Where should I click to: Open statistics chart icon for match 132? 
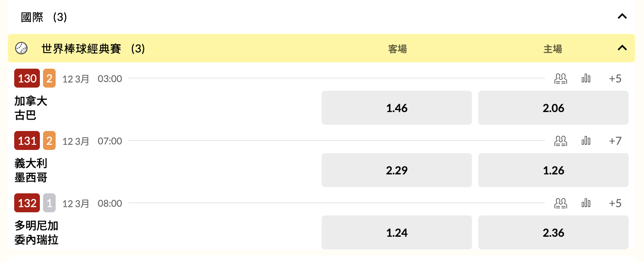(x=586, y=203)
